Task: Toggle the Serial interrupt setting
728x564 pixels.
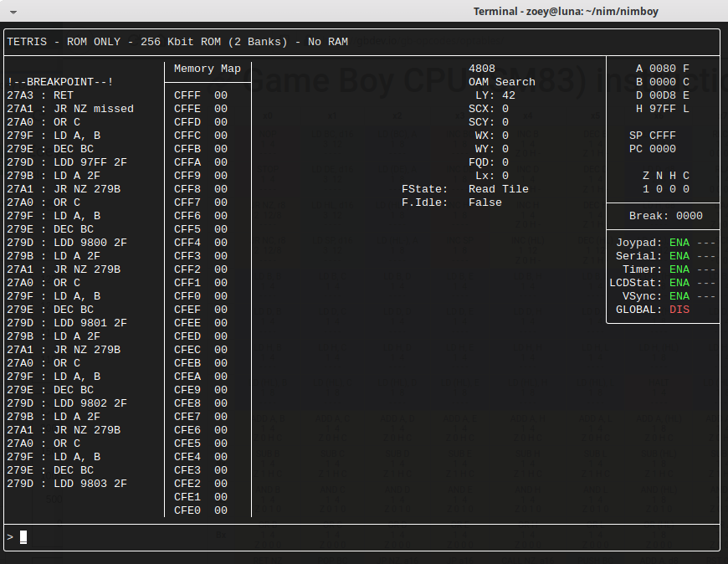Action: [x=679, y=256]
